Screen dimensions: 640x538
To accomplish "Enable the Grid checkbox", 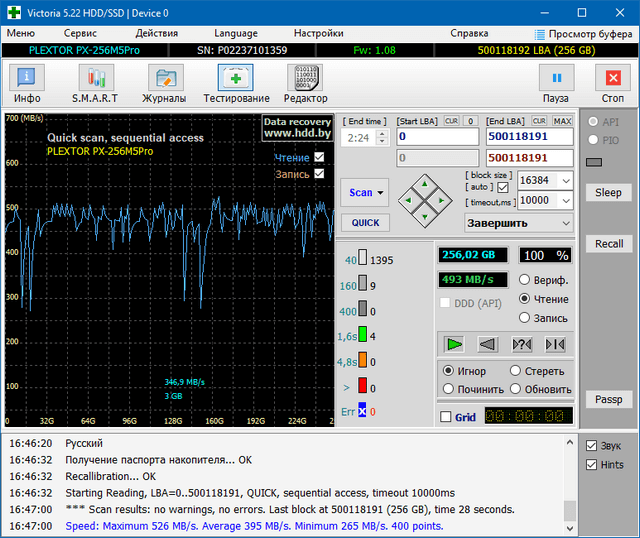I will (x=446, y=417).
